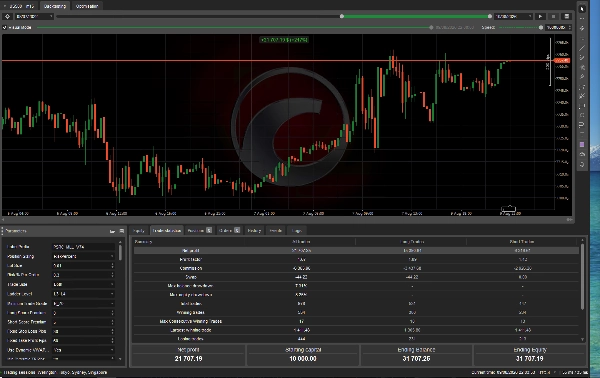Open the backtest start date dropdown
Viewport: 600px width, 378px height.
coord(34,16)
